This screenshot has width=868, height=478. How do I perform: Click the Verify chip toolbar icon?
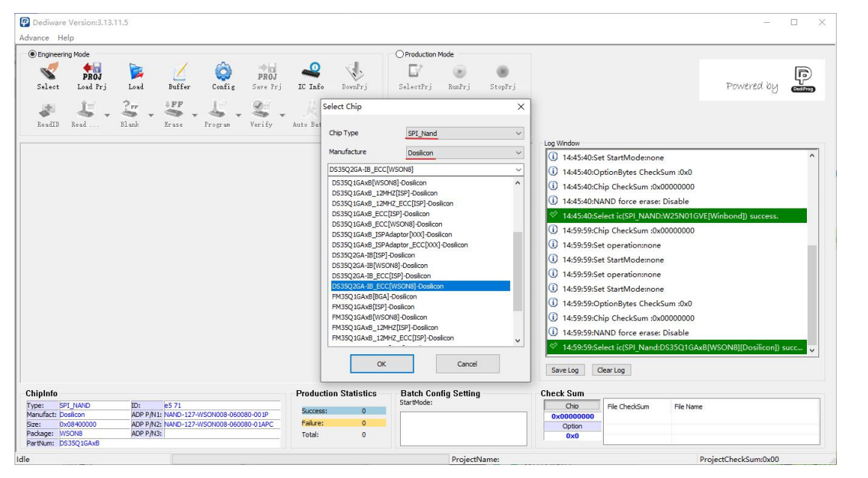point(261,109)
